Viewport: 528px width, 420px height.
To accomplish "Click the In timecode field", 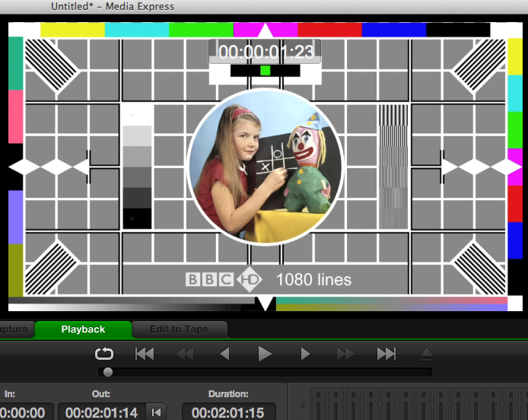I will (x=27, y=412).
